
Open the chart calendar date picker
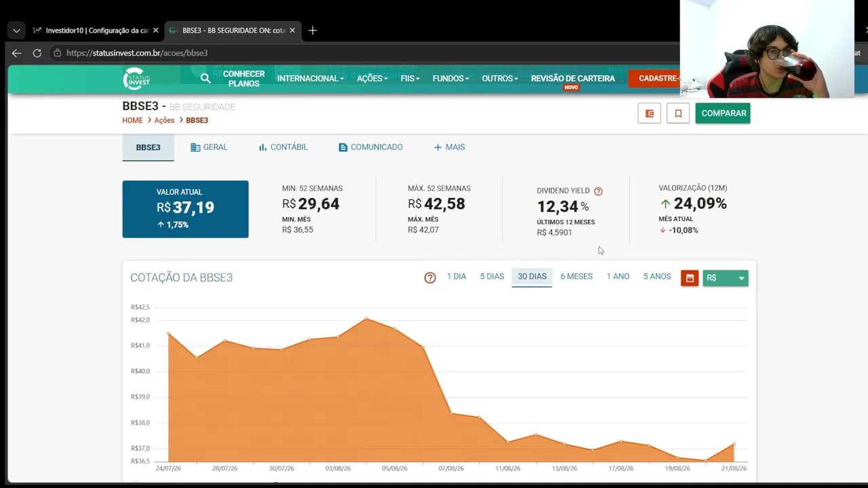[x=690, y=278]
